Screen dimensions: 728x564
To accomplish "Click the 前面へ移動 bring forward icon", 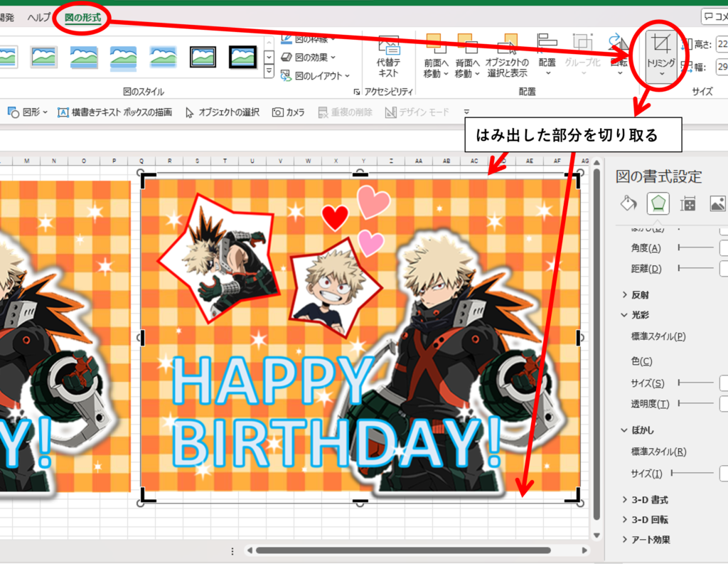I will coord(436,45).
